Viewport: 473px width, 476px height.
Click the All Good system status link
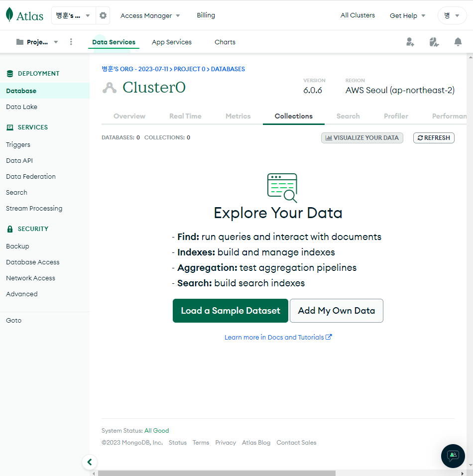tap(157, 431)
